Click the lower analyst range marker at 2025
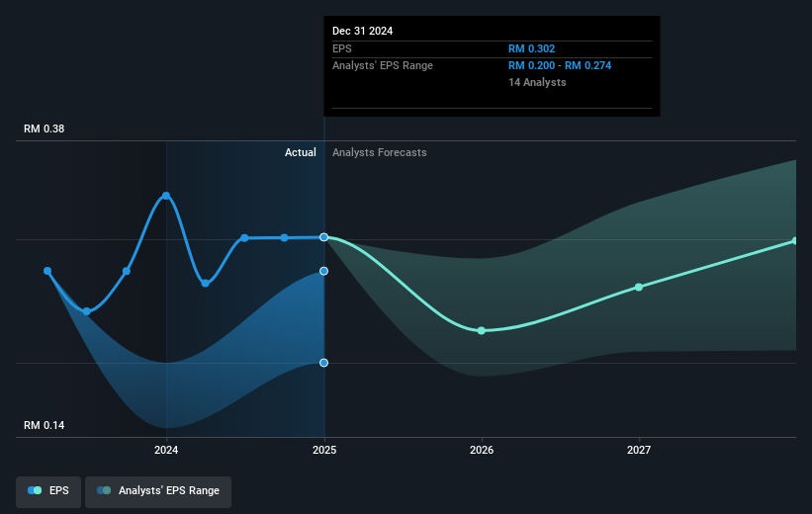 click(x=323, y=363)
